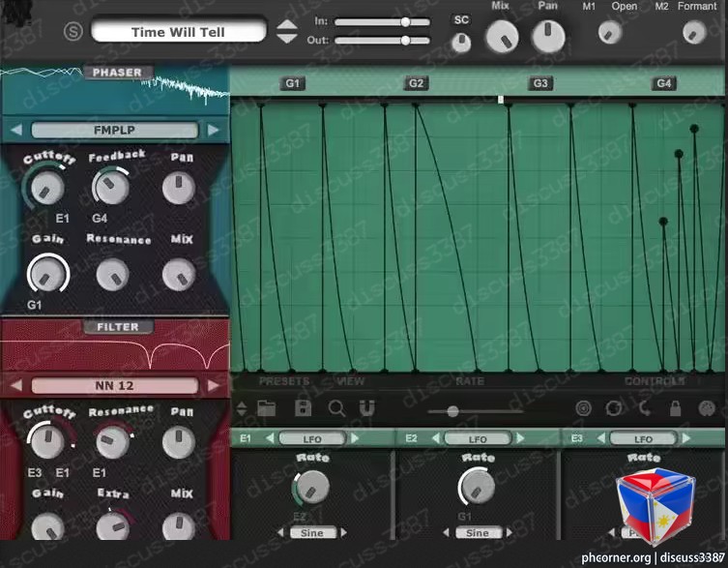728x568 pixels.
Task: Click the G4 modulation label under Feedback
Action: (100, 218)
